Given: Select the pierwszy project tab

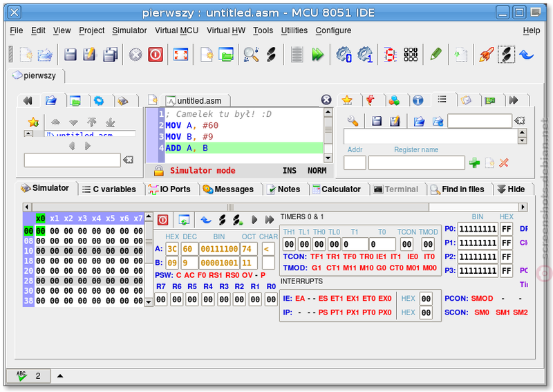Looking at the screenshot, I should pos(35,76).
